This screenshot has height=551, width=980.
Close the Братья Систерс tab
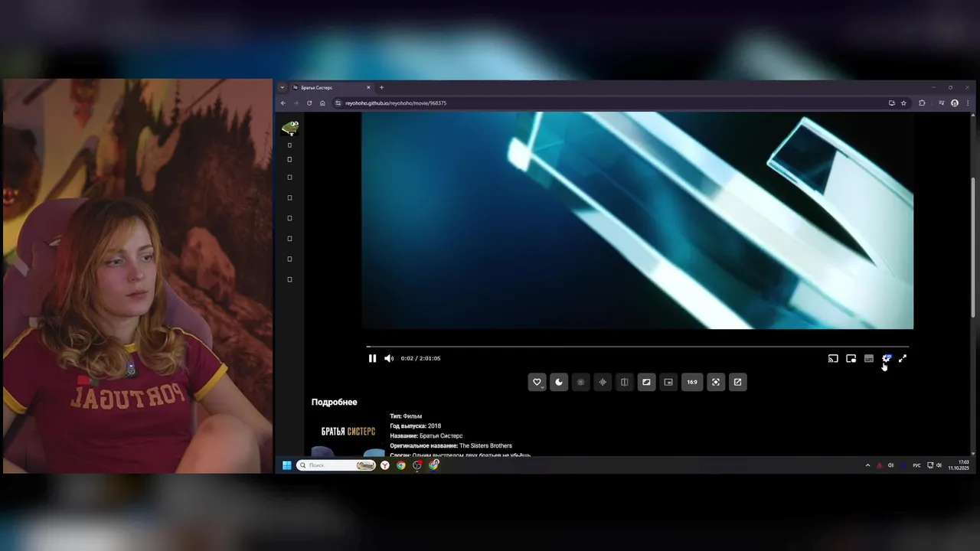[x=368, y=87]
